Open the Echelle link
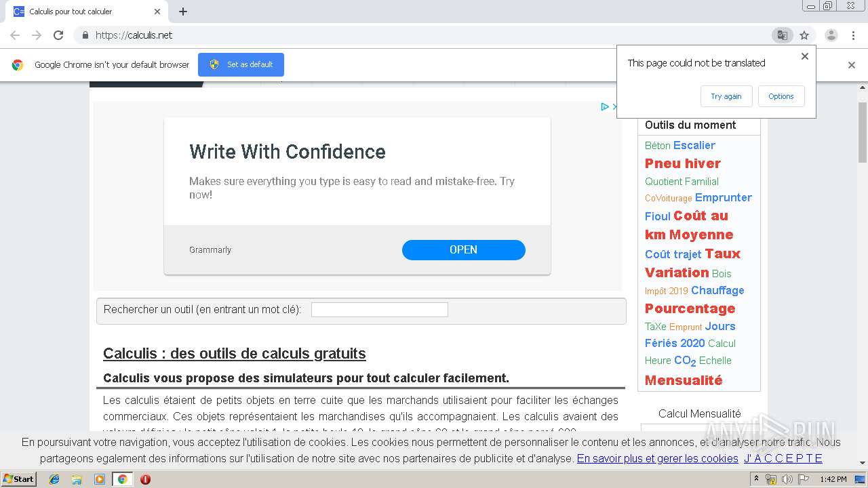Image resolution: width=868 pixels, height=488 pixels. (715, 361)
